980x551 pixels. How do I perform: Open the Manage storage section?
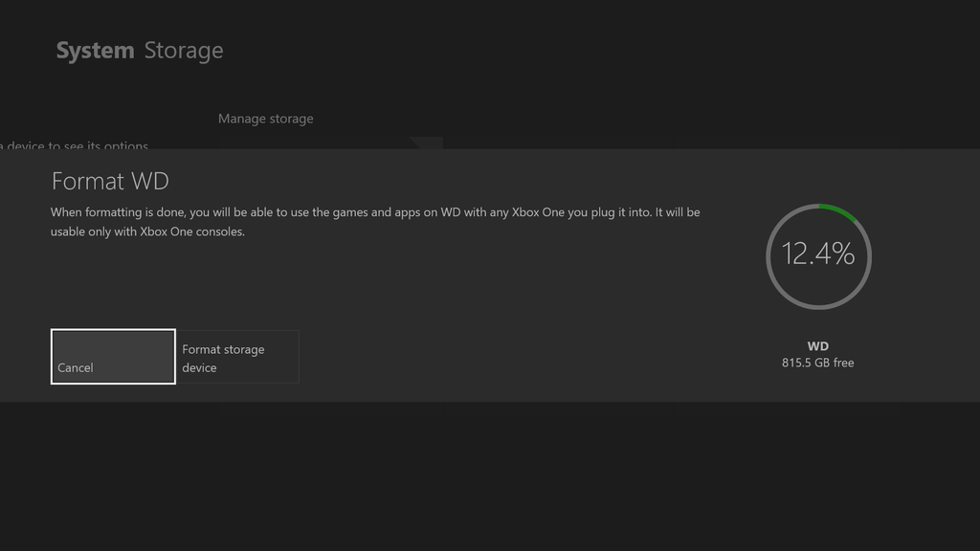click(265, 118)
